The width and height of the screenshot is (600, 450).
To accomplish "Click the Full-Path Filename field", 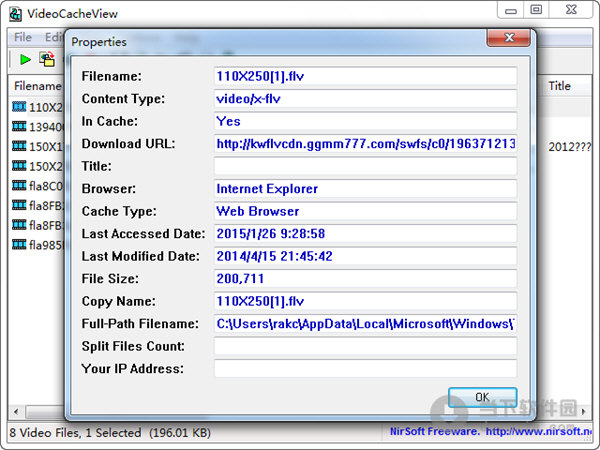I will (x=365, y=324).
